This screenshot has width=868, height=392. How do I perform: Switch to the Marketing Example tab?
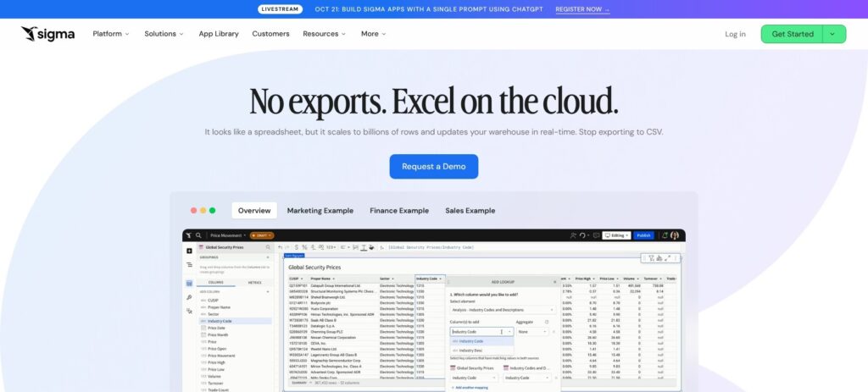320,211
